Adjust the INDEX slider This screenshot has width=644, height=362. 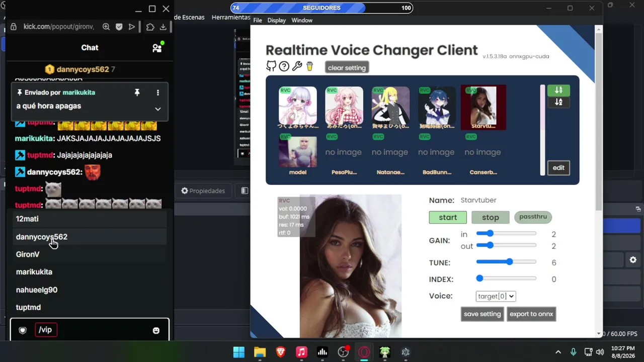(x=506, y=278)
